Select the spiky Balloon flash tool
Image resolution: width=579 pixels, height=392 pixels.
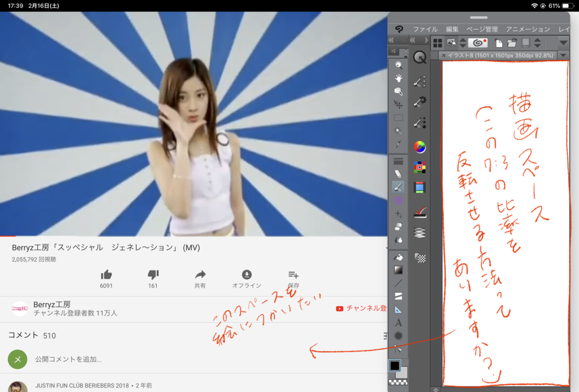tap(399, 336)
